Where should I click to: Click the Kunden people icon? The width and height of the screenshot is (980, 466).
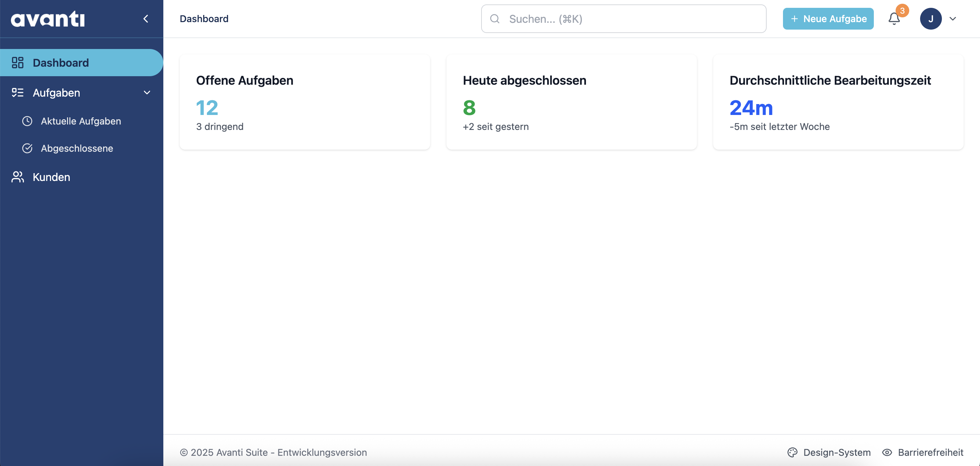pos(17,177)
